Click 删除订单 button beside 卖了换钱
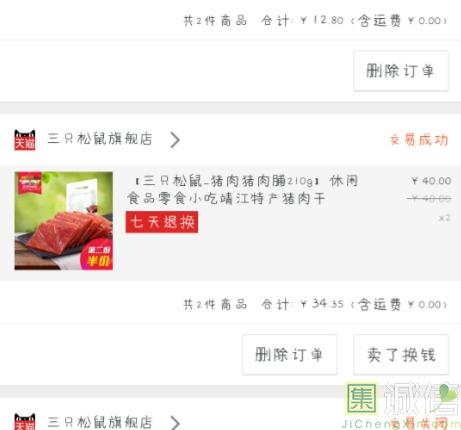Screen dimensions: 461x430 [x=289, y=354]
